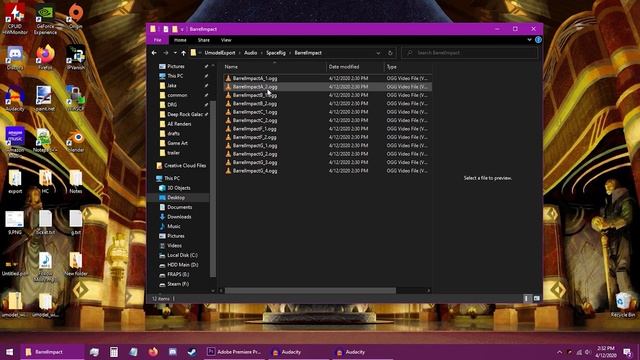Open Downloads in the navigation pane

click(179, 217)
